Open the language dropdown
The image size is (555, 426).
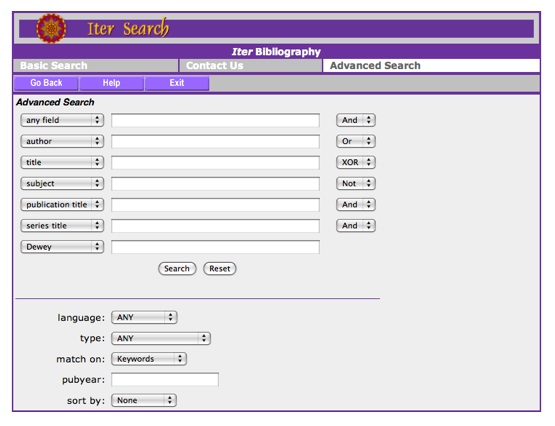click(144, 317)
